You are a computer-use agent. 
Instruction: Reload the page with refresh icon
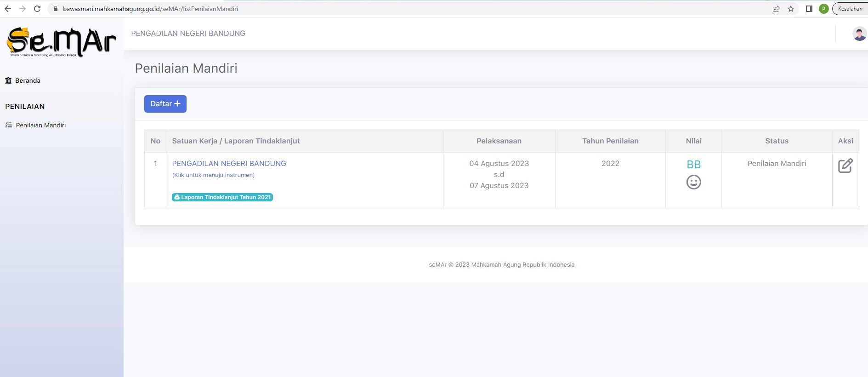[37, 9]
